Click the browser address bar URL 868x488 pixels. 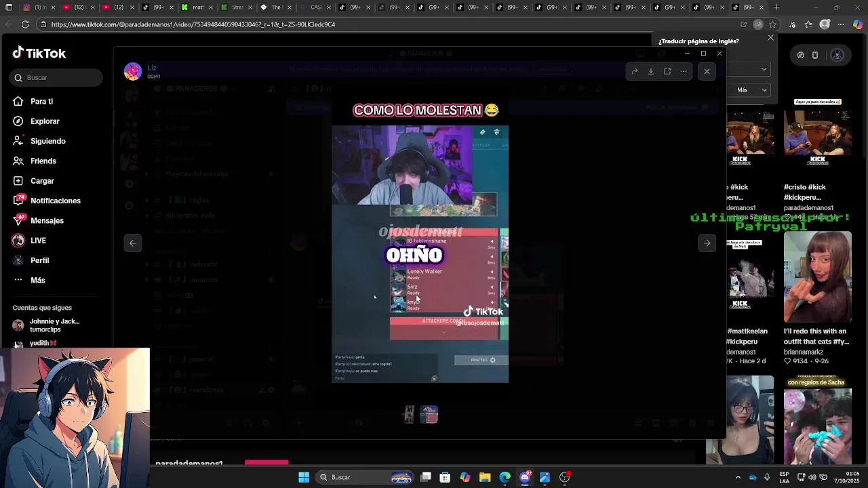[193, 24]
